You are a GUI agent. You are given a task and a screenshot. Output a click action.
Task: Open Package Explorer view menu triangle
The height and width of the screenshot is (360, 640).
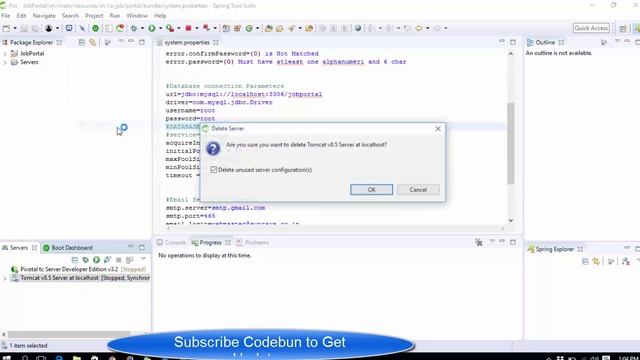point(121,42)
